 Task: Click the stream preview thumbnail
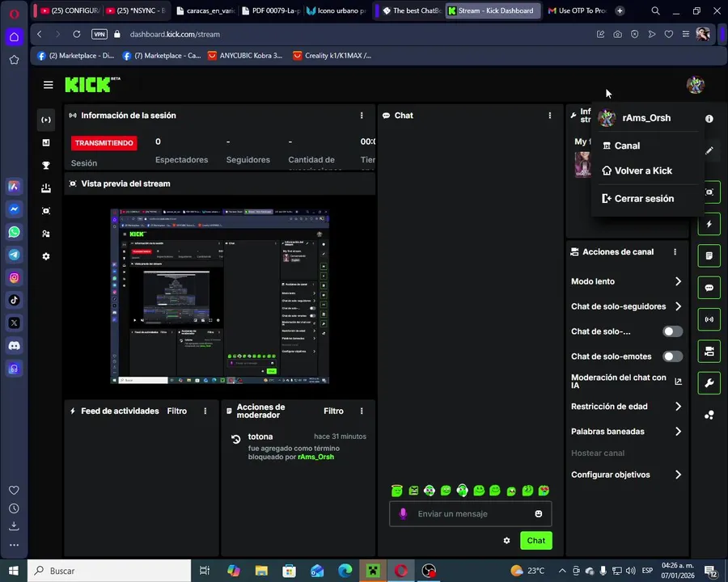[x=219, y=296]
